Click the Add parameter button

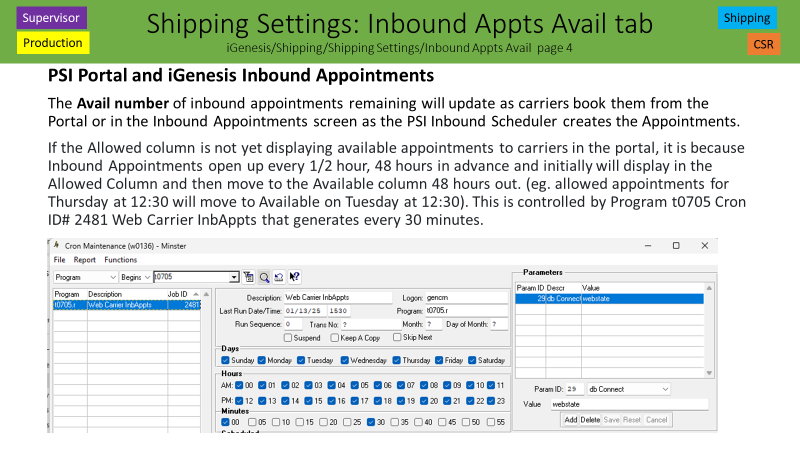click(570, 420)
